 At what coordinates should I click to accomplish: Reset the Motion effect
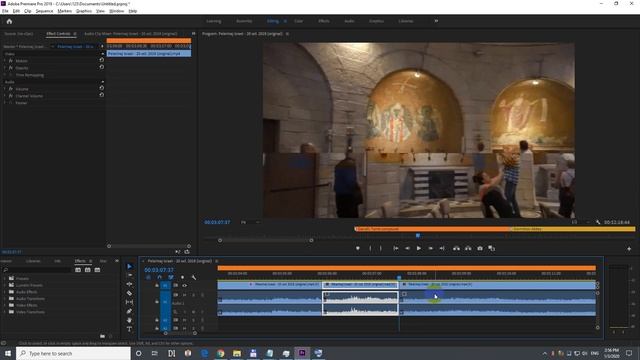pyautogui.click(x=102, y=60)
